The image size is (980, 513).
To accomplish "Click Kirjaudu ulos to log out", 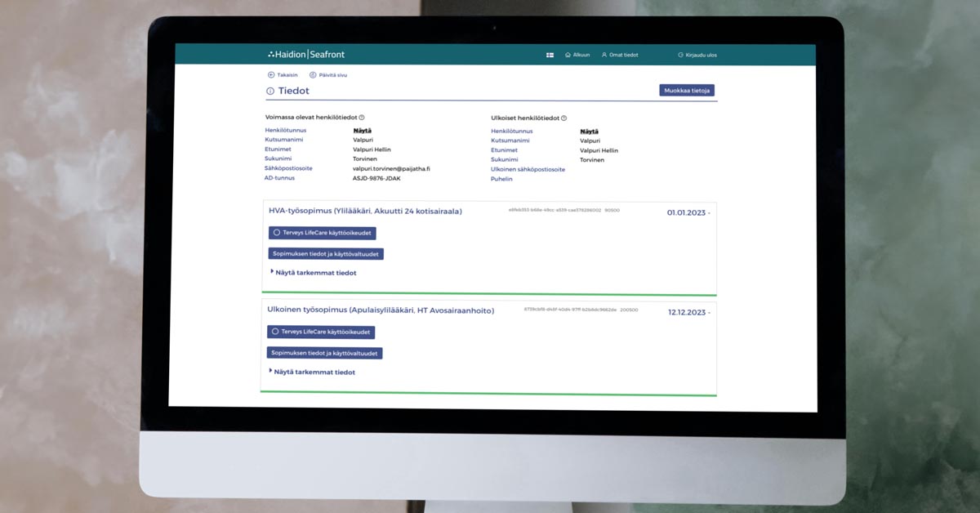I will point(697,56).
